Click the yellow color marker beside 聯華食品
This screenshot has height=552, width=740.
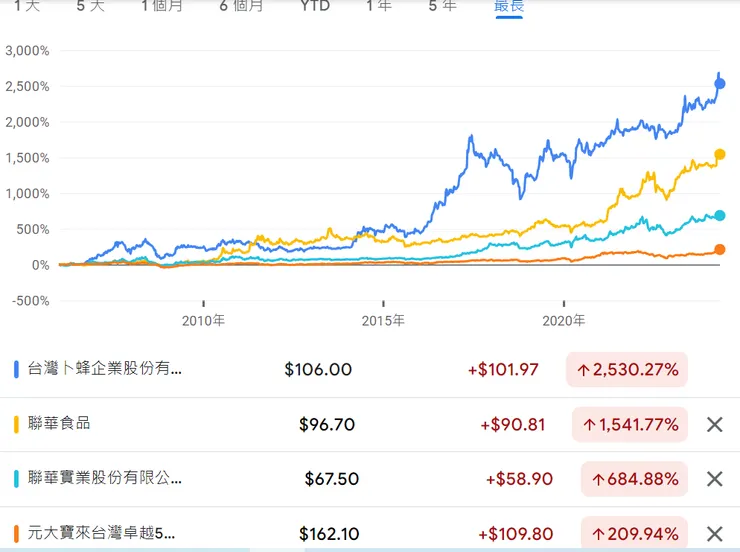click(16, 424)
